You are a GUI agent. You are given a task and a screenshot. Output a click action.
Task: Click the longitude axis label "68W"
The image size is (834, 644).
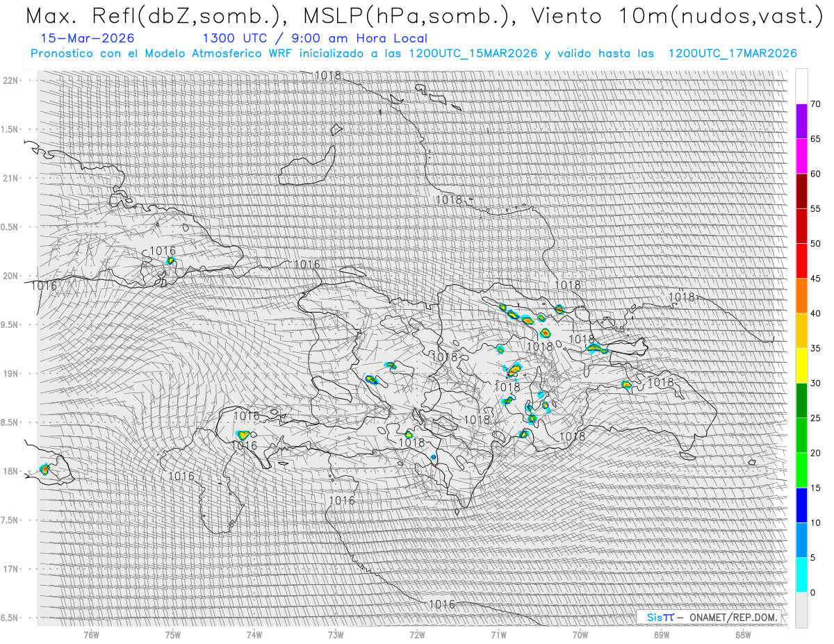click(743, 634)
